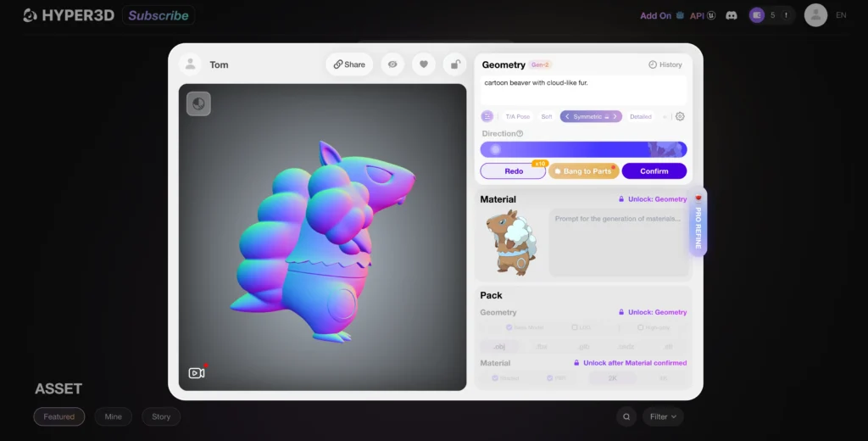Open geometry settings gear icon
This screenshot has width=868, height=441.
coord(680,117)
